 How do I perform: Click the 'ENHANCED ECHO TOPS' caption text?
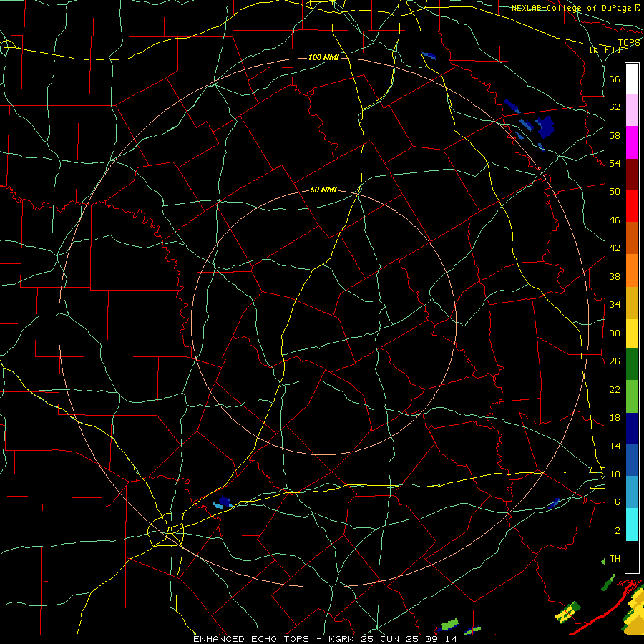(x=251, y=639)
